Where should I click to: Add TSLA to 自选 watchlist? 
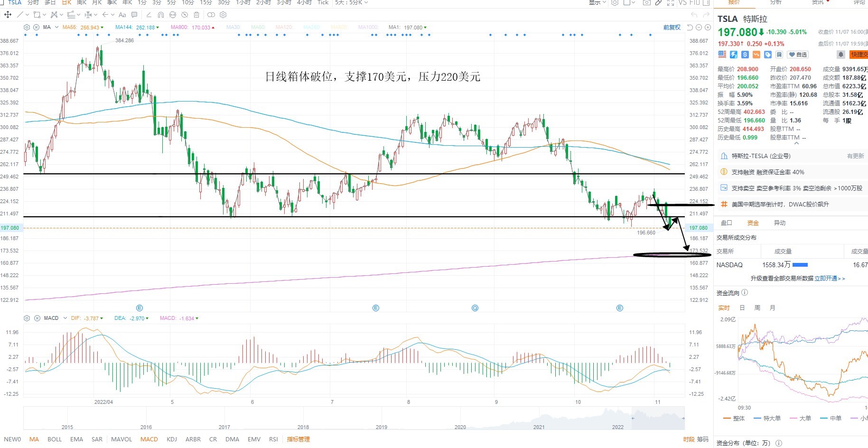798,55
